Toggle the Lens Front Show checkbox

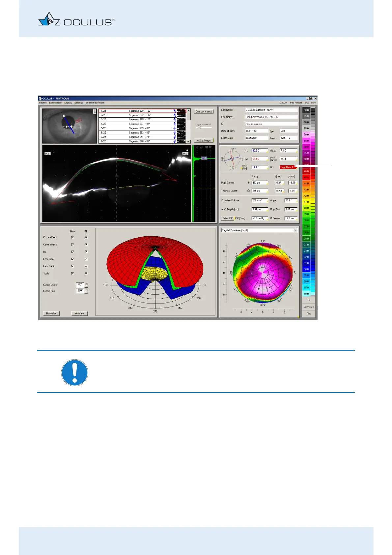72,259
